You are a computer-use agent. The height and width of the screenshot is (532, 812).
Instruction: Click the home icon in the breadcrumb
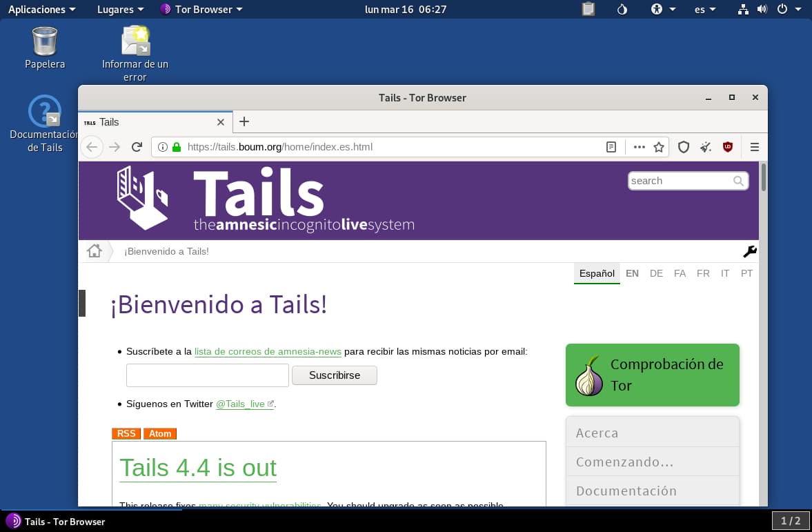[x=95, y=251]
